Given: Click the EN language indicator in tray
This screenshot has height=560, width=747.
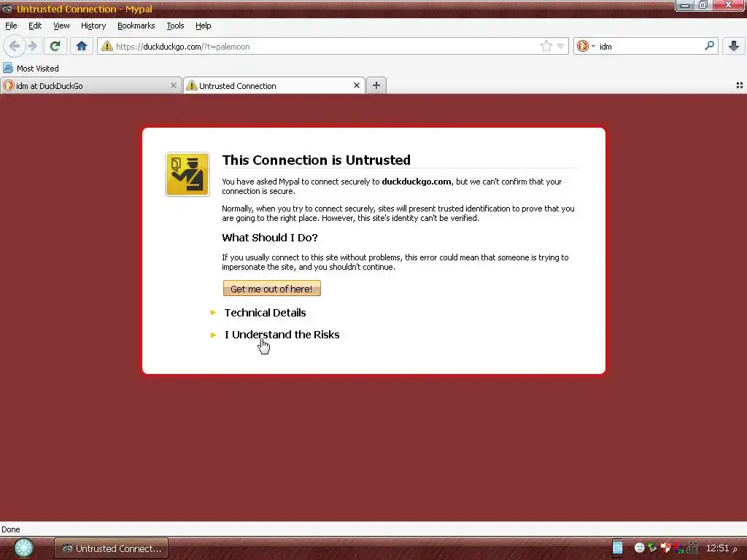Looking at the screenshot, I should tap(617, 548).
